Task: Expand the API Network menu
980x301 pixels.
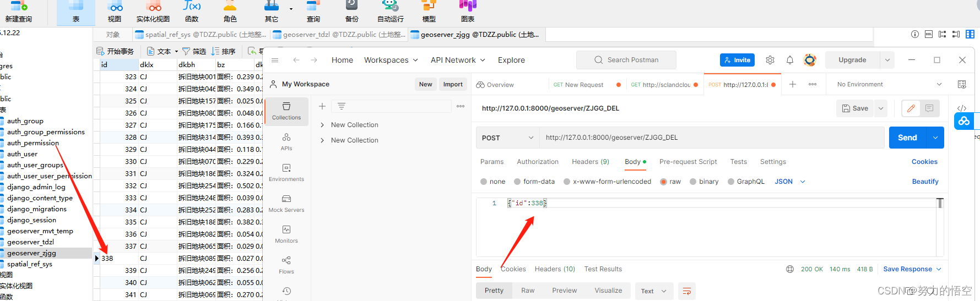Action: coord(458,60)
